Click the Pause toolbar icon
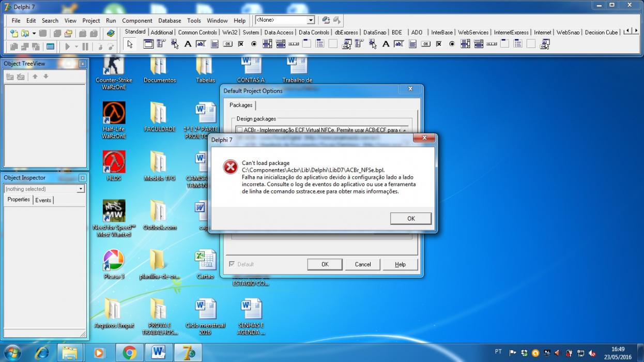This screenshot has width=644, height=362. (x=85, y=47)
